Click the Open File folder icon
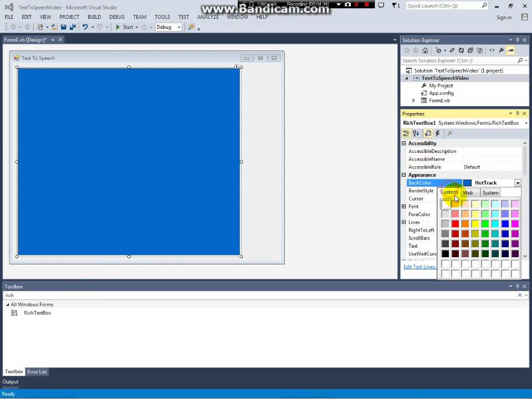The width and height of the screenshot is (532, 399). [54, 27]
